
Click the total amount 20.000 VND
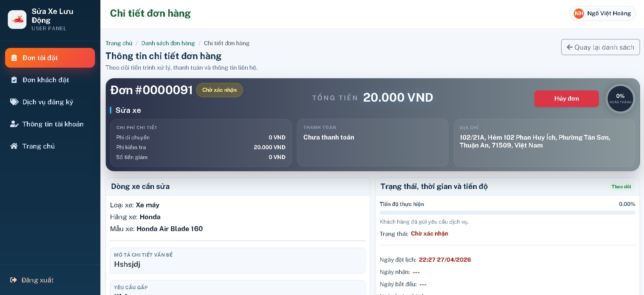pyautogui.click(x=398, y=98)
